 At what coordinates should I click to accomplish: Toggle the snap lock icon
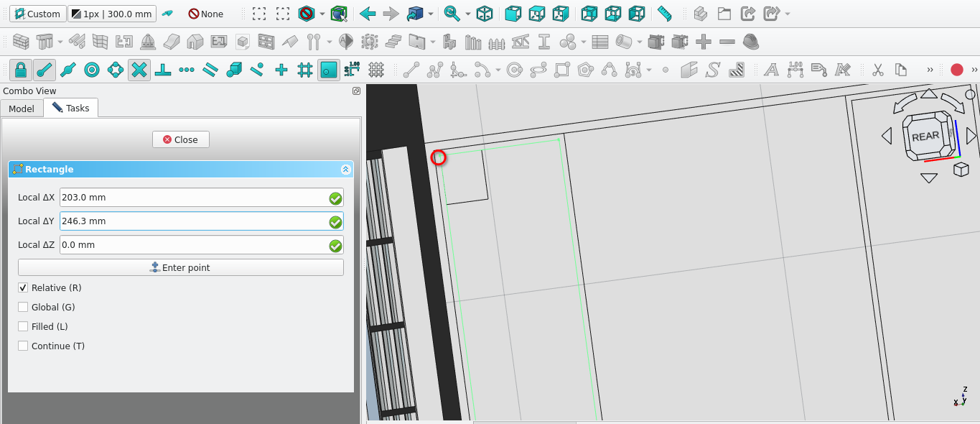point(21,70)
